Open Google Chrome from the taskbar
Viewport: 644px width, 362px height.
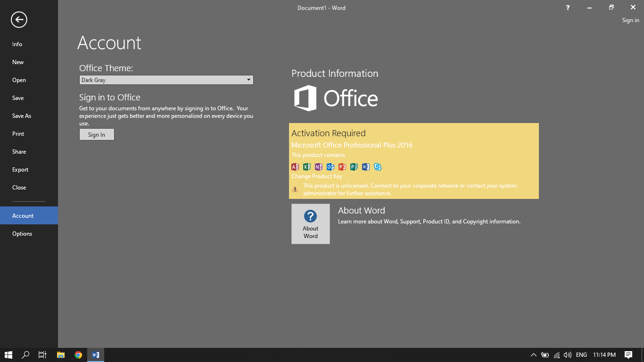click(78, 355)
